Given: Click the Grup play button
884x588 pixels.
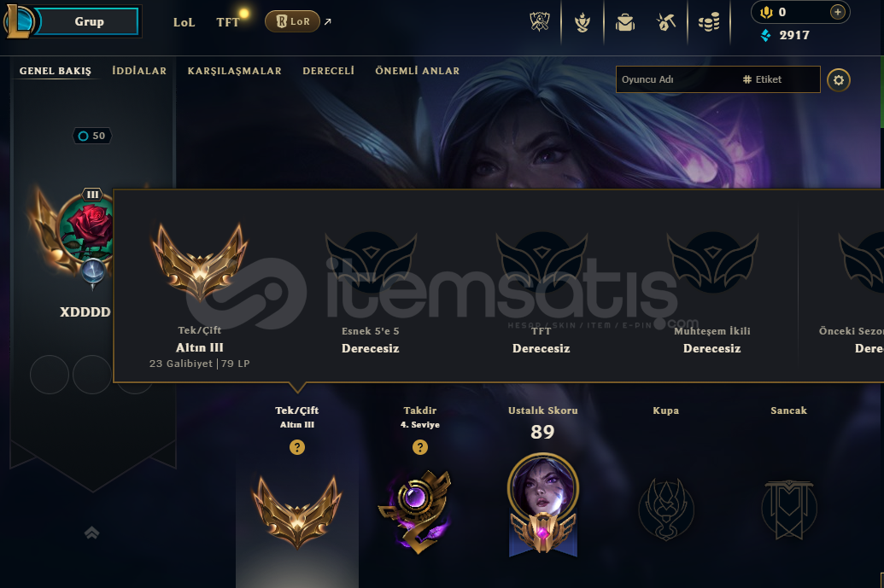Looking at the screenshot, I should 89,21.
